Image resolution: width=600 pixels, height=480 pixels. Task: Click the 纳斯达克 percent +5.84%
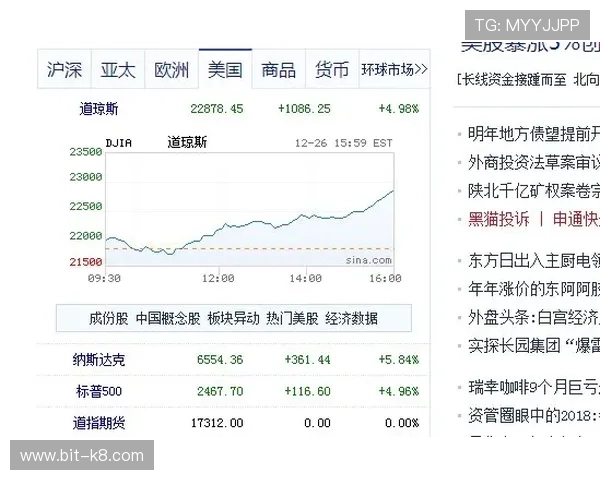coord(399,360)
